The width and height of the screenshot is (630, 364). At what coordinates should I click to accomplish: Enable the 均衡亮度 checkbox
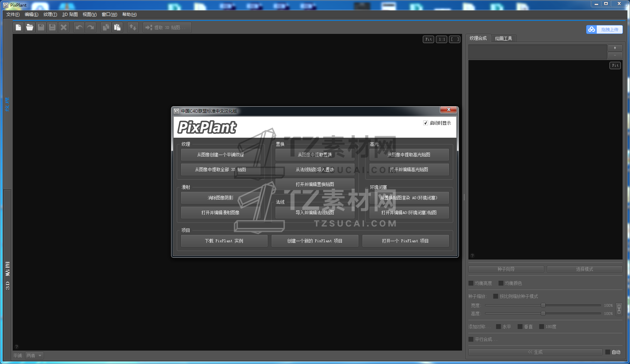(471, 283)
